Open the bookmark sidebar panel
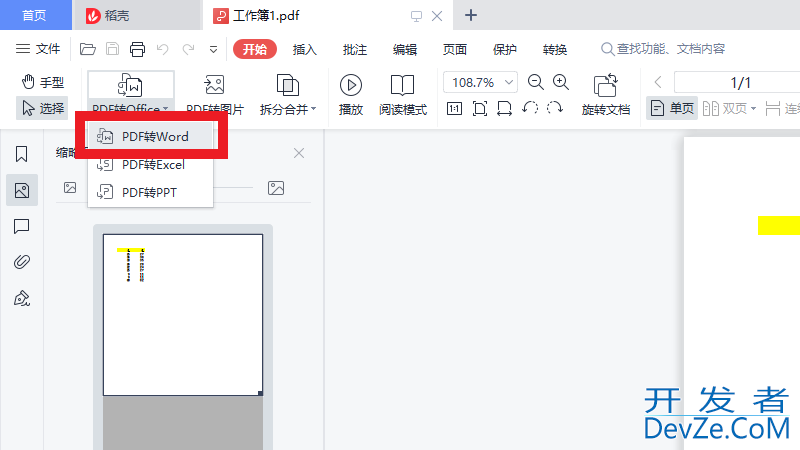The width and height of the screenshot is (800, 450). (21, 154)
